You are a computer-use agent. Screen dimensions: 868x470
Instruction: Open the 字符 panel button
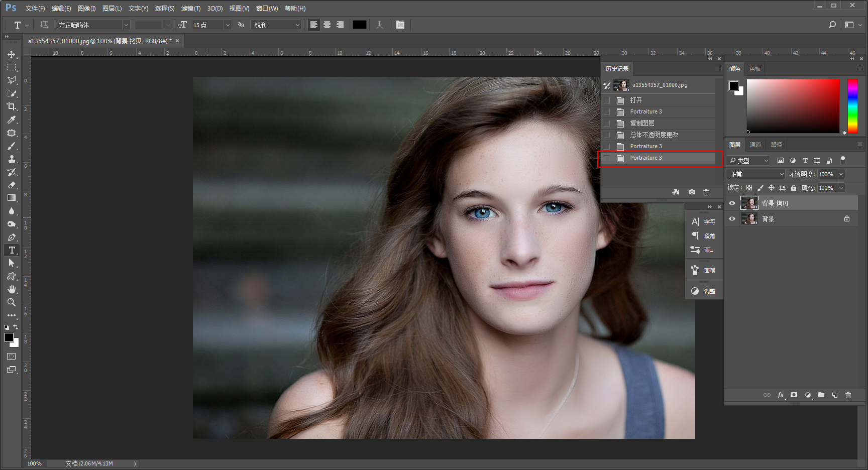[704, 222]
